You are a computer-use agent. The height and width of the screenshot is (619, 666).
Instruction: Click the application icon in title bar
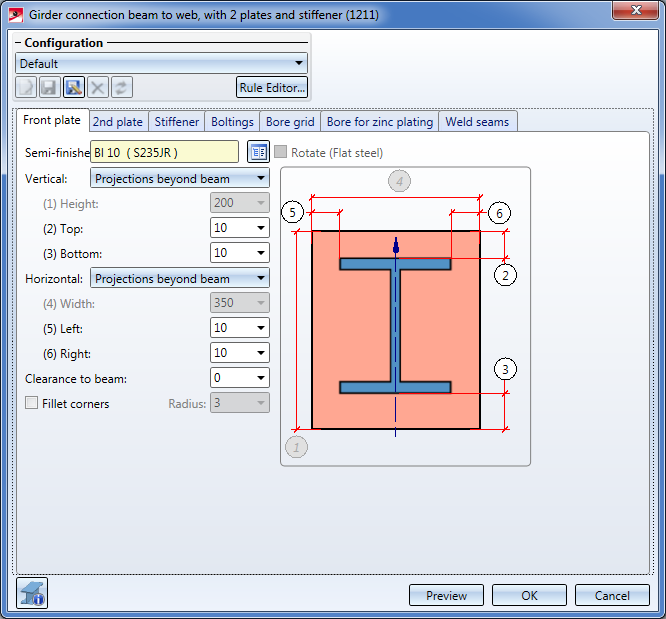tap(15, 14)
